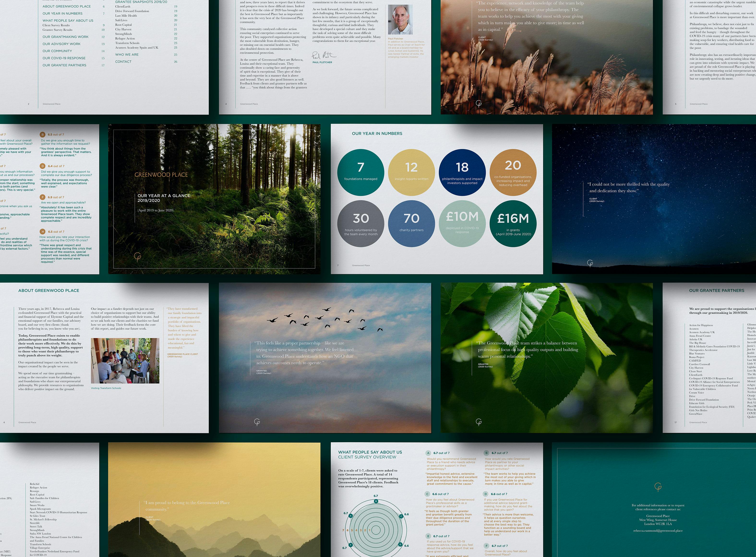Select OUR COVID-19 RESPONSE contents entry

click(x=64, y=58)
